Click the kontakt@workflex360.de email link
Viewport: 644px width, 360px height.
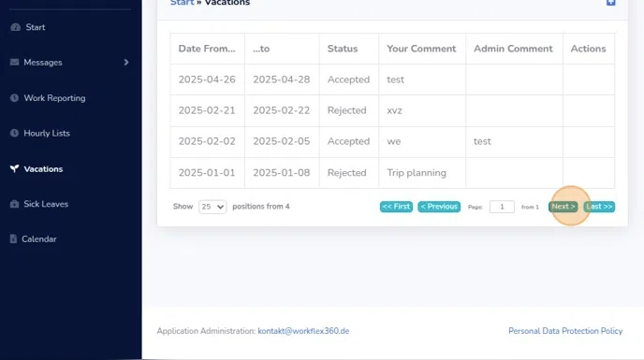point(303,331)
